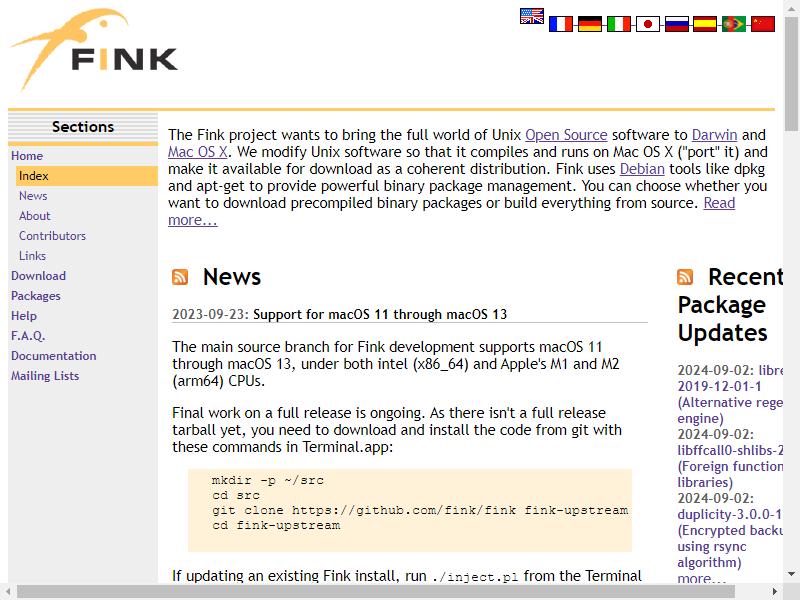Select the Japanese flag
This screenshot has height=600, width=800.
pyautogui.click(x=648, y=24)
